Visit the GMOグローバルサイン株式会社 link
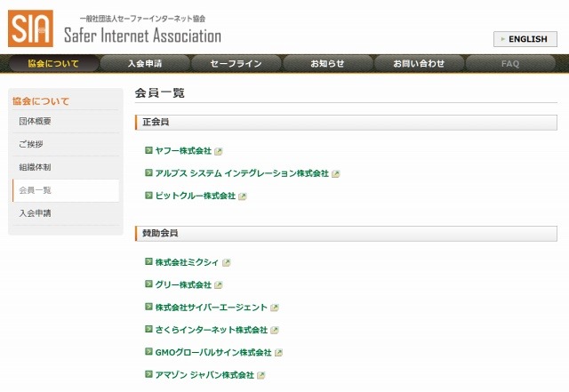The image size is (569, 392). 213,352
